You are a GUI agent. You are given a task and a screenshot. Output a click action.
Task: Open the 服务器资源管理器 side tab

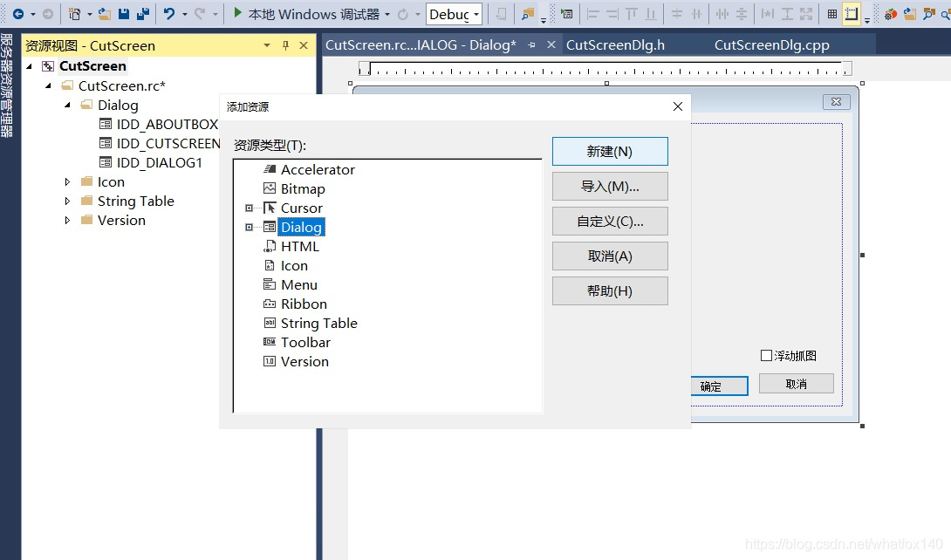(x=7, y=85)
